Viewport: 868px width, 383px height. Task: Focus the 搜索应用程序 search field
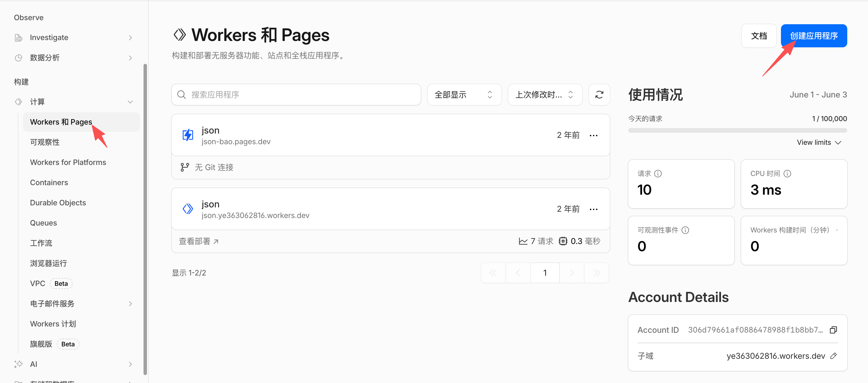(296, 94)
